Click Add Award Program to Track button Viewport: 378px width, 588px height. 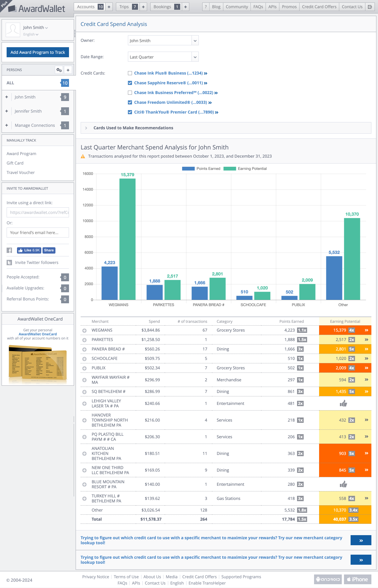[x=38, y=53]
